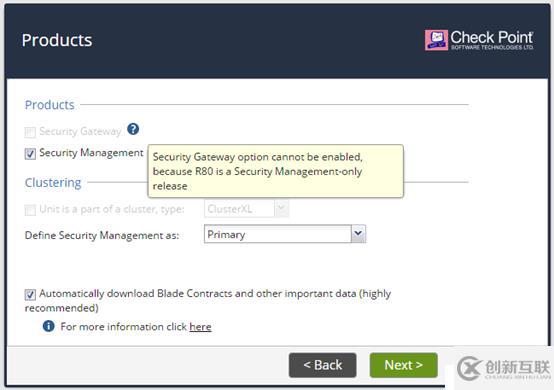Viewport: 554px width, 390px height.
Task: Click the blue info icon near the here link
Action: click(48, 326)
